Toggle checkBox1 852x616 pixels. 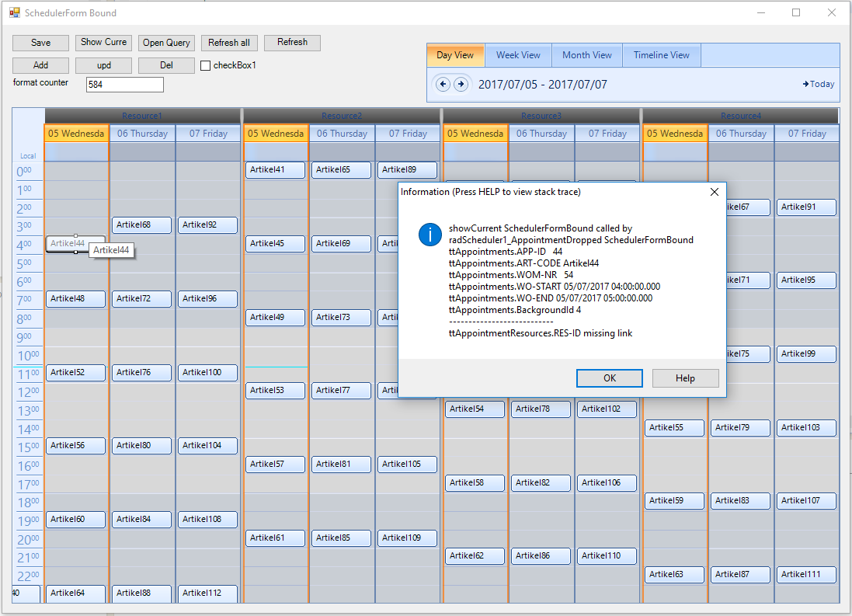pos(205,66)
